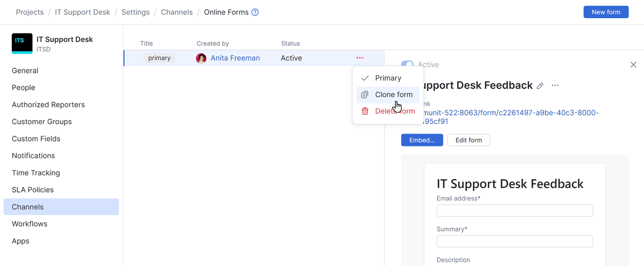
Task: Click the pencil icon to rename form
Action: coord(540,86)
